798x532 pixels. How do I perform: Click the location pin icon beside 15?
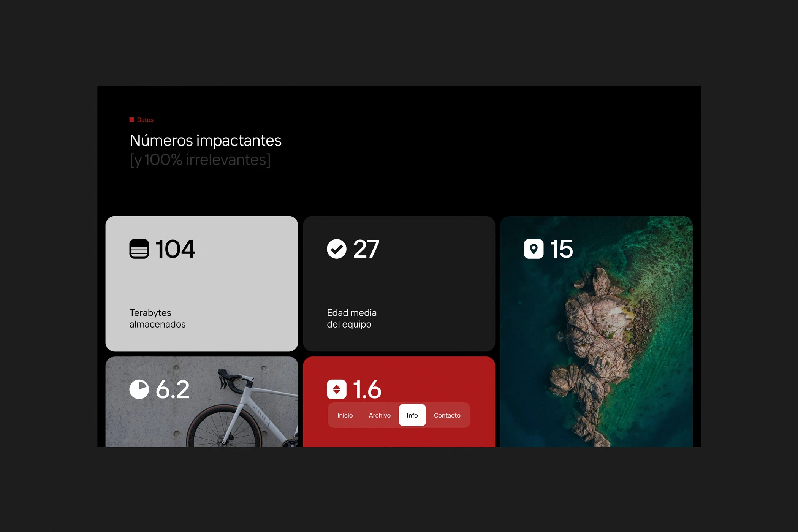coord(534,249)
